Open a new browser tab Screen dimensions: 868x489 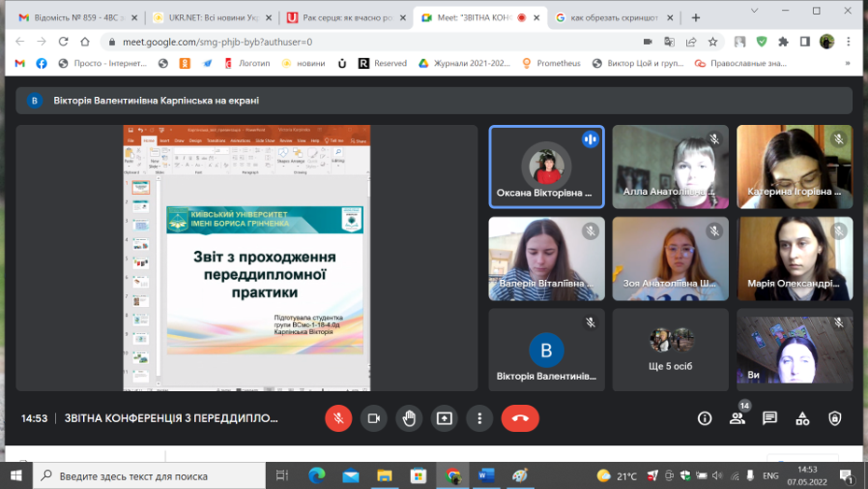(x=695, y=17)
